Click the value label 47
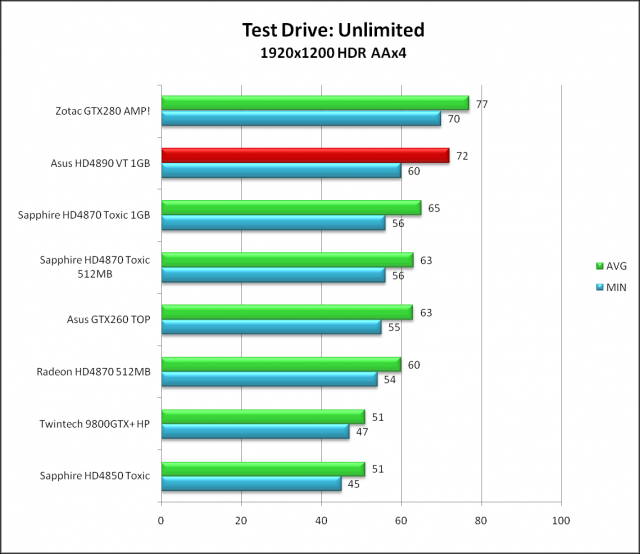The height and width of the screenshot is (554, 640). (x=362, y=432)
